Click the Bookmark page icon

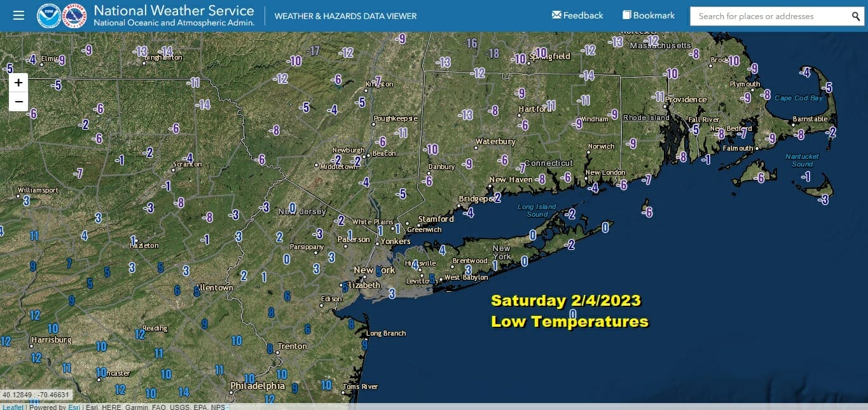627,15
